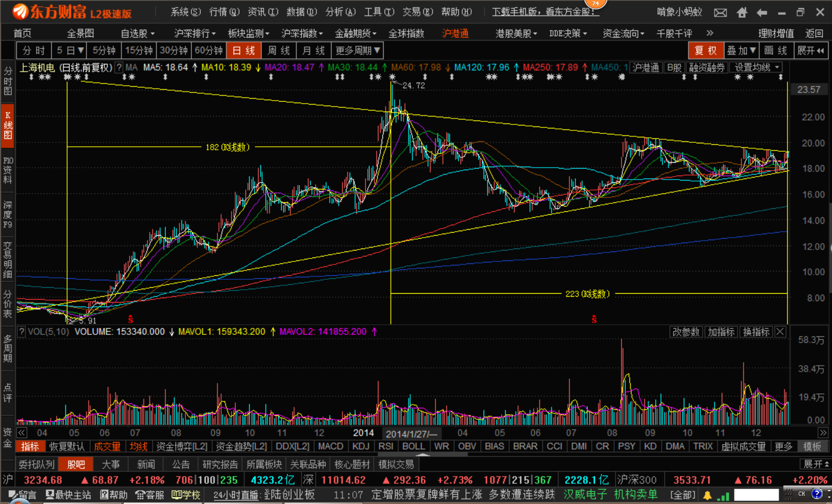Viewport: 832px width, 504px height.
Task: Open the 东方财富 logo
Action: click(x=72, y=12)
